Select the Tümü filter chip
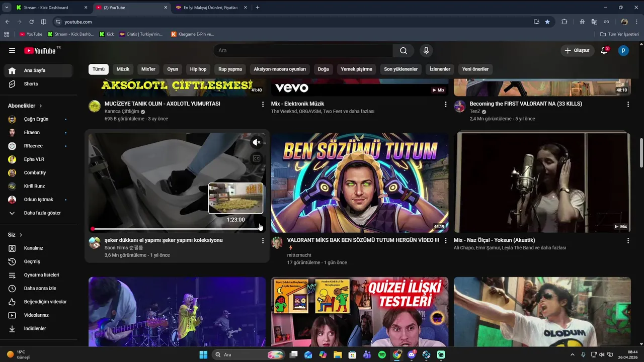The height and width of the screenshot is (362, 644). click(99, 69)
